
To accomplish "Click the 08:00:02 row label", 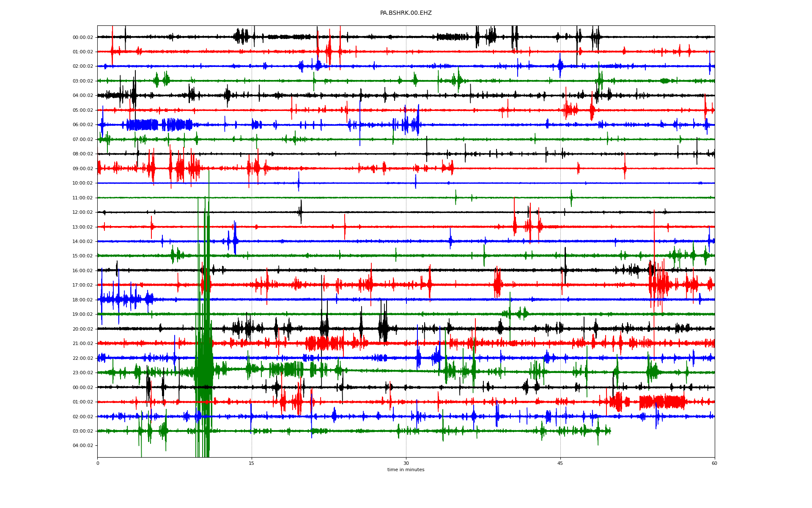I will (82, 154).
